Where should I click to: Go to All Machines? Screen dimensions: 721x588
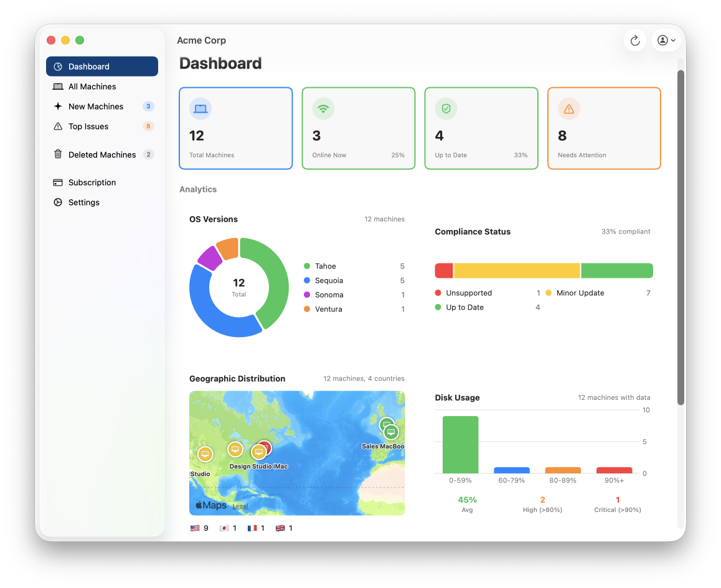[x=102, y=87]
